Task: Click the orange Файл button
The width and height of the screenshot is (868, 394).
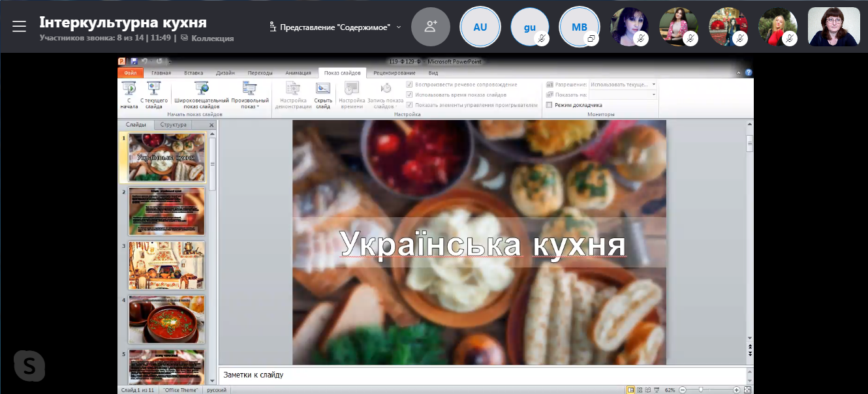Action: point(130,73)
